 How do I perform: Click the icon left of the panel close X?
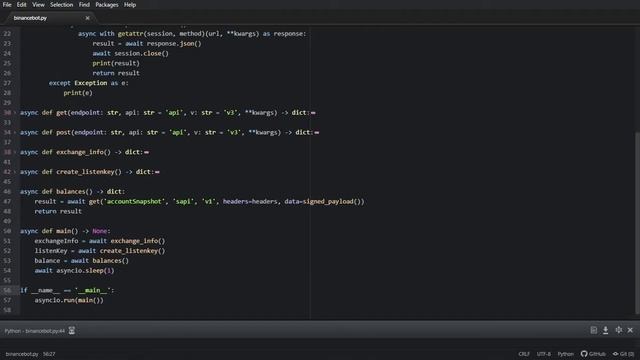coord(619,330)
